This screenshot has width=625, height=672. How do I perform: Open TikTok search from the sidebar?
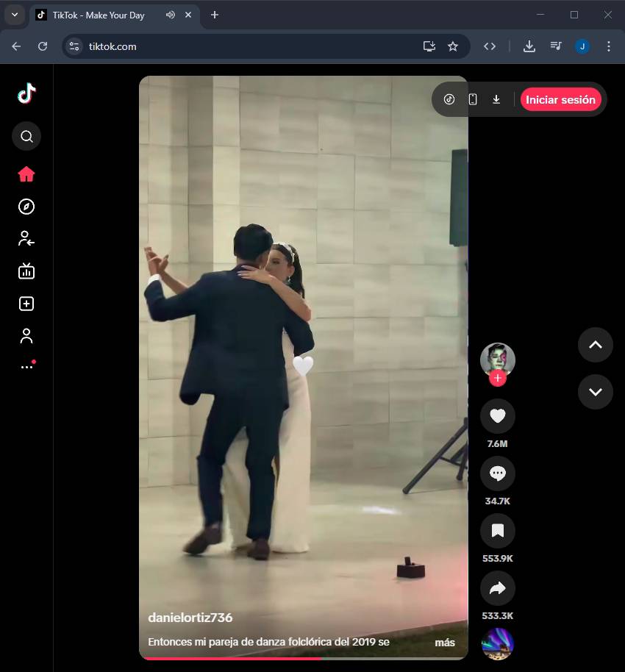point(26,136)
